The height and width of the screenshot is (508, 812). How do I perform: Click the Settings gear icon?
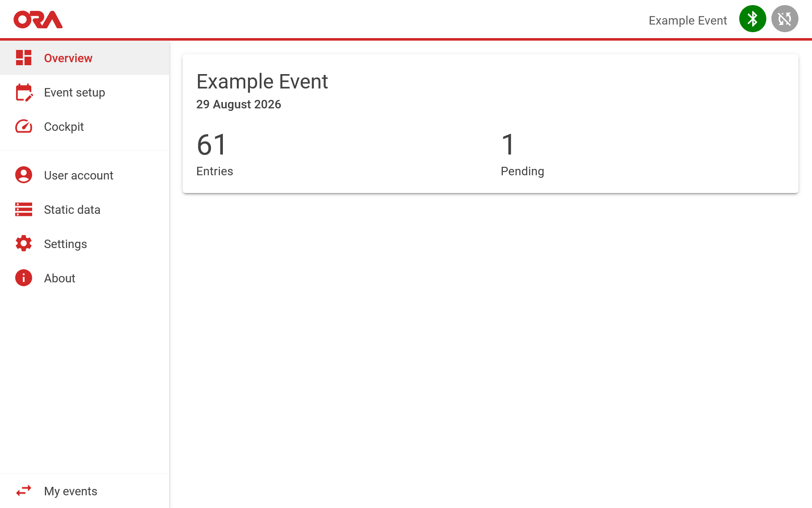pos(24,243)
